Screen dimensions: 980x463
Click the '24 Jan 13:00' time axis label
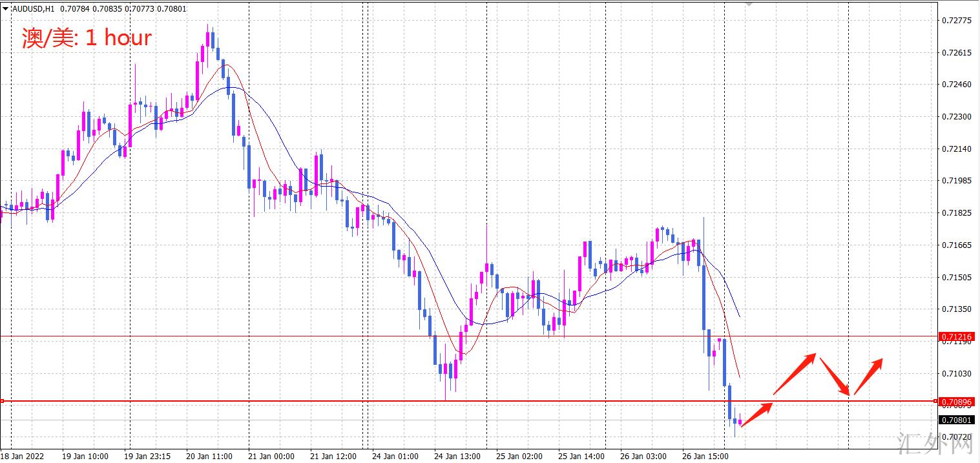pyautogui.click(x=457, y=456)
